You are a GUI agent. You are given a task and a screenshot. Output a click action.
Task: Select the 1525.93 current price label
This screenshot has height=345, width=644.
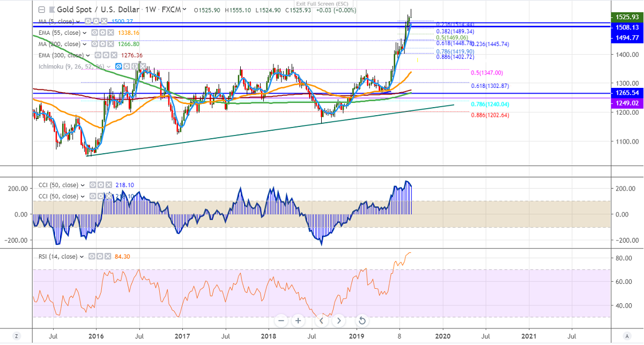point(627,17)
